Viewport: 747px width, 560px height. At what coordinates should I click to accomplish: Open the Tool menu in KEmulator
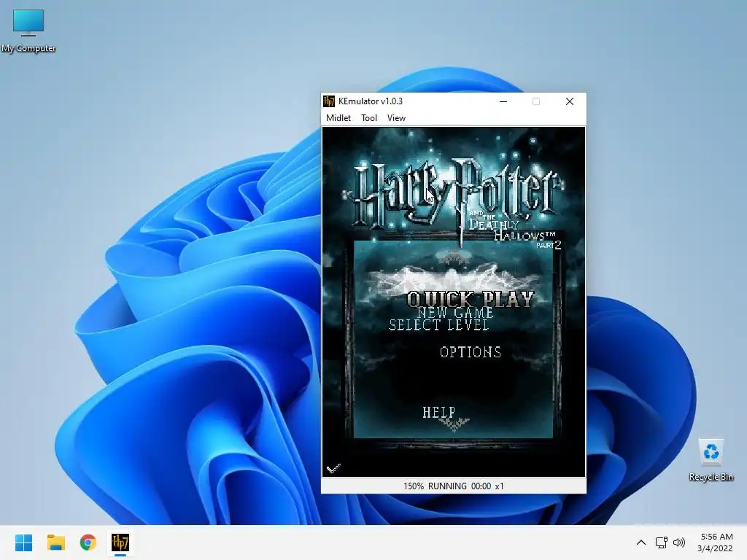[368, 118]
